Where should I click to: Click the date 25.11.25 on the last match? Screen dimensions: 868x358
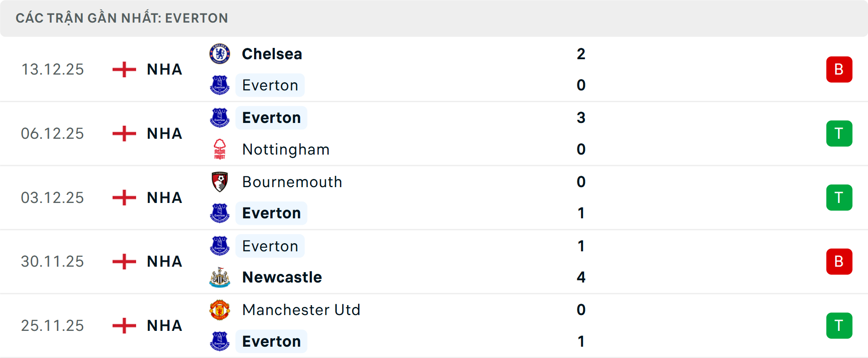tap(52, 325)
